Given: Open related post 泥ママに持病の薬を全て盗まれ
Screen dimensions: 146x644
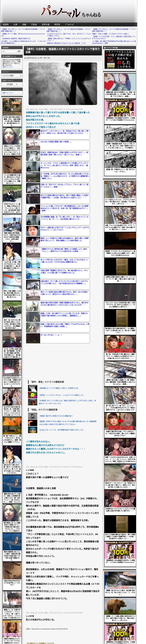Looking at the screenshot, I should [65, 197].
